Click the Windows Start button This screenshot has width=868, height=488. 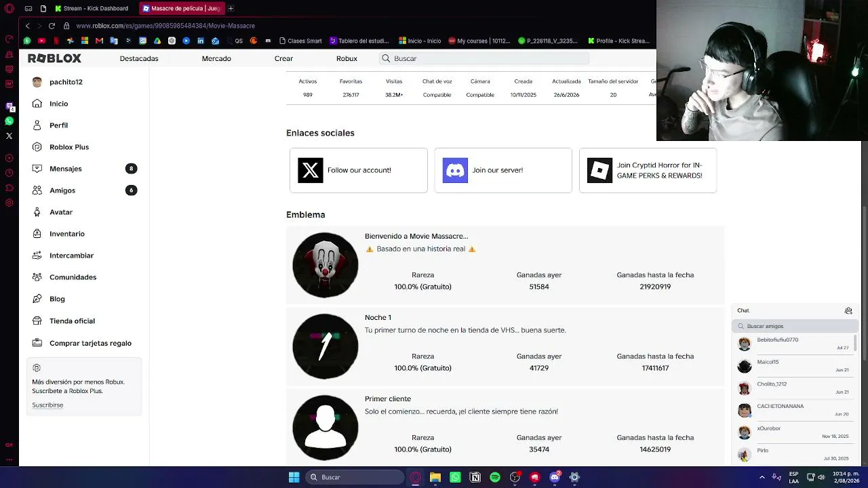click(x=294, y=477)
